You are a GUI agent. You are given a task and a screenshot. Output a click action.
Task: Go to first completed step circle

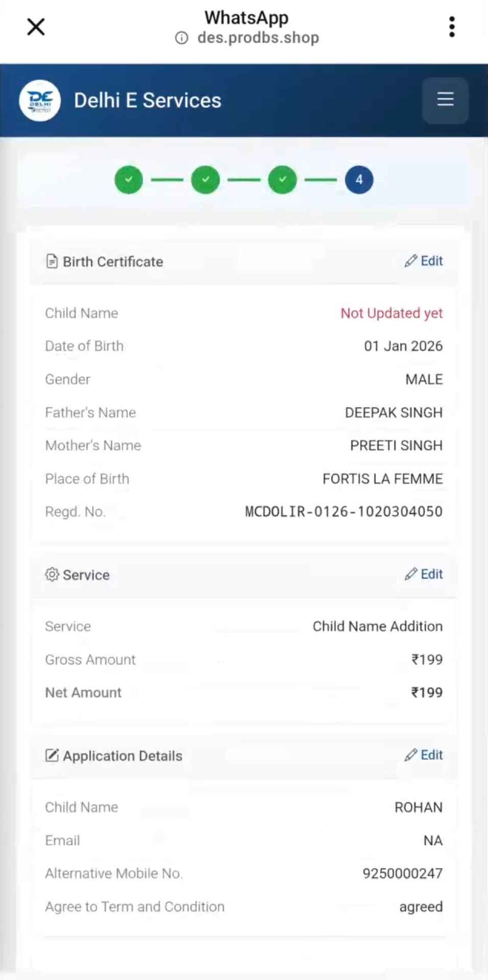click(129, 180)
